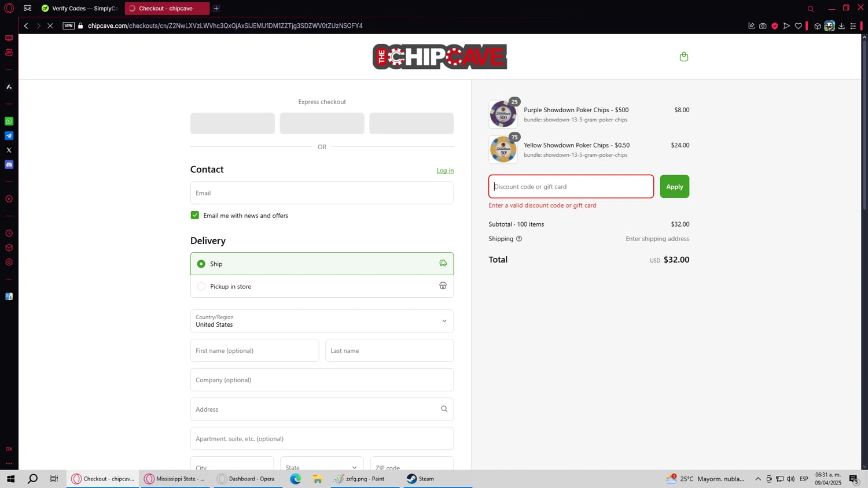Open the easy setup sliders icon
The image size is (868, 488).
point(853,26)
